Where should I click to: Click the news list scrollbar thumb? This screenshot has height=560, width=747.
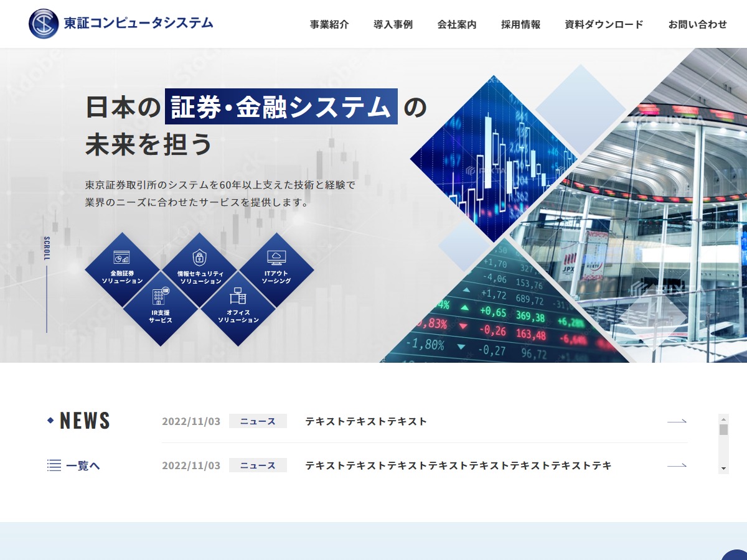tap(723, 429)
